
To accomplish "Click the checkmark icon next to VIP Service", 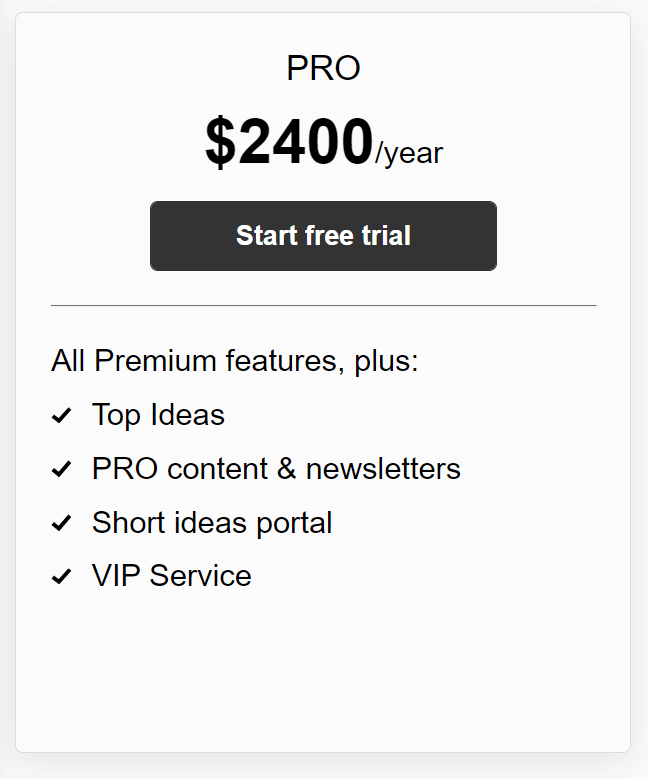I will click(62, 576).
